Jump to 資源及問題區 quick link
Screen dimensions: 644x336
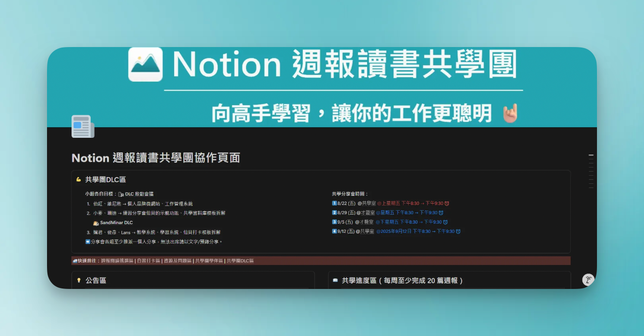click(x=178, y=261)
